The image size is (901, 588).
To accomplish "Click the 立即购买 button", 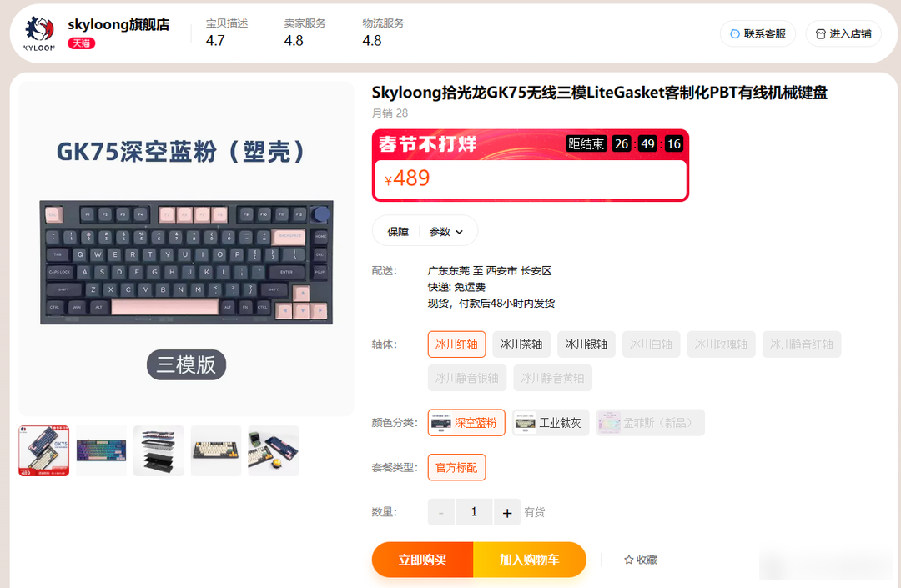I will tap(422, 560).
